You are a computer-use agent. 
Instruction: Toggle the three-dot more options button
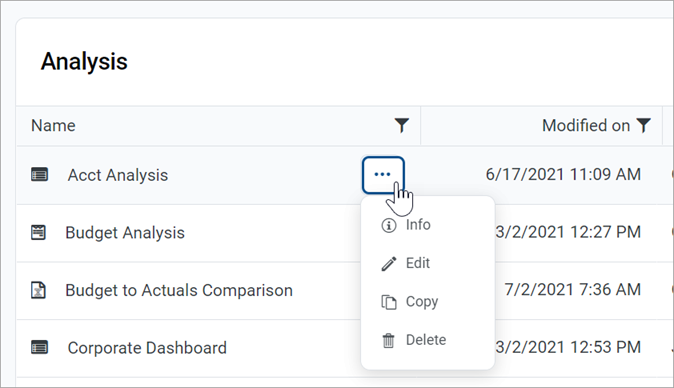pos(383,175)
